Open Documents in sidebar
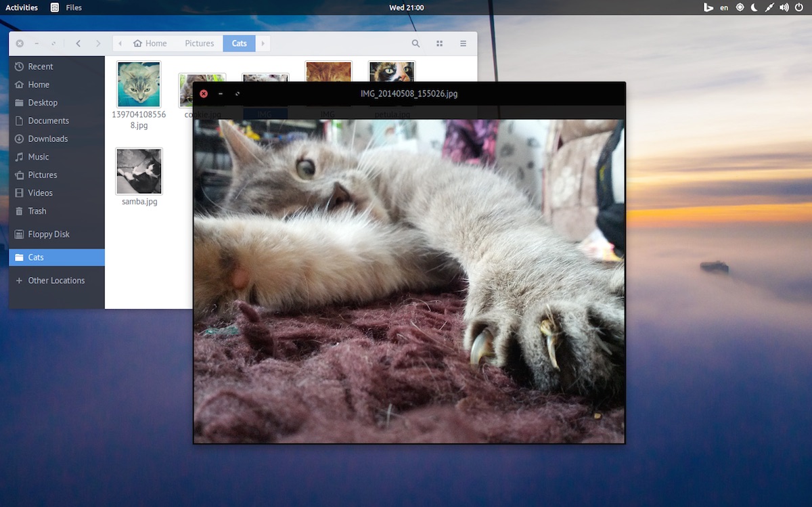This screenshot has width=812, height=507. click(x=57, y=120)
